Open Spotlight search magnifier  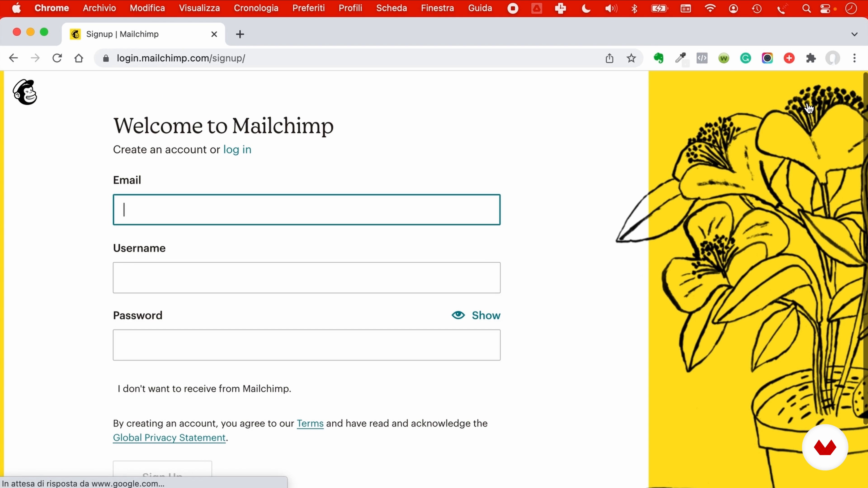[x=806, y=8]
